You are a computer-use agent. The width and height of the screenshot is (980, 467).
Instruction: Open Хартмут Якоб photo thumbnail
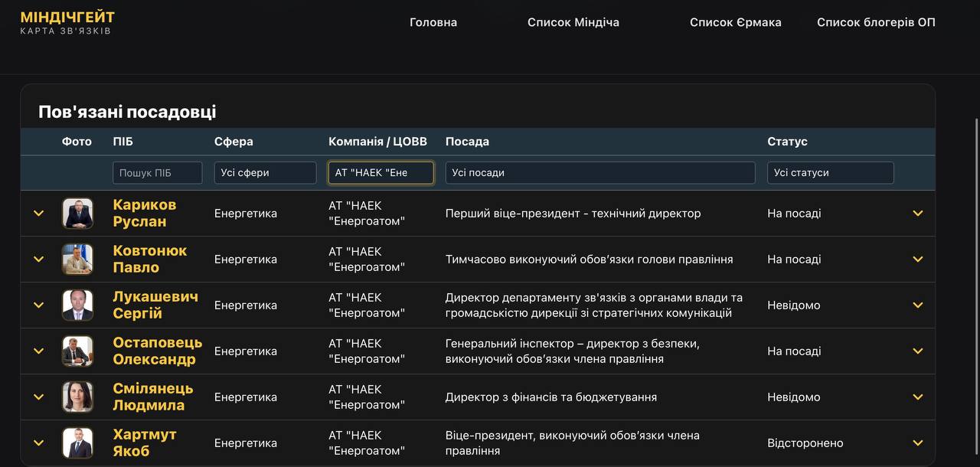[x=77, y=443]
